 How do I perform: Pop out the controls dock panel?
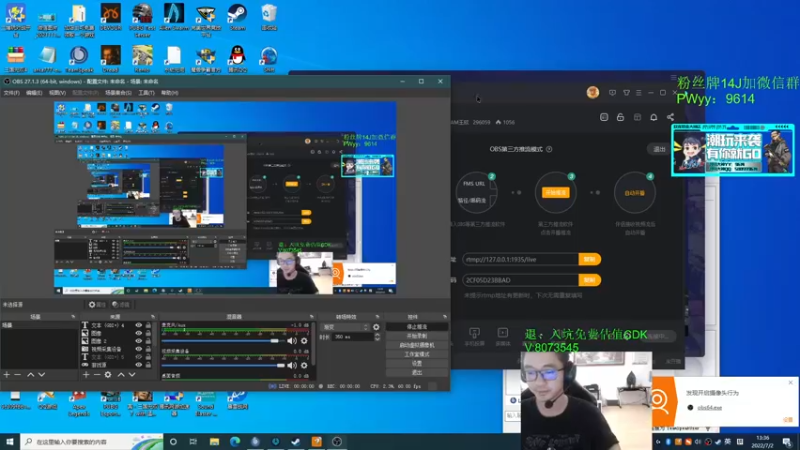point(445,317)
